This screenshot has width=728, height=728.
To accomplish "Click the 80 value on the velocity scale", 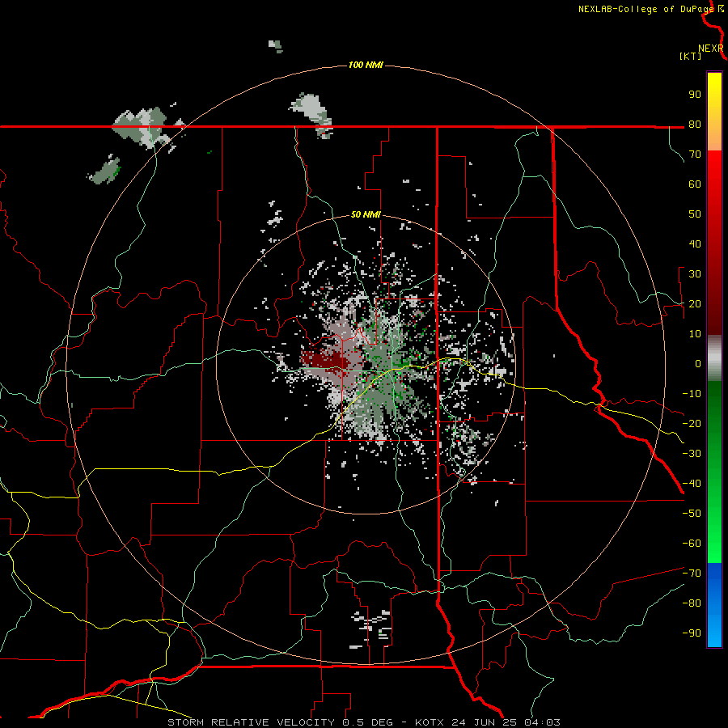I will pyautogui.click(x=695, y=124).
